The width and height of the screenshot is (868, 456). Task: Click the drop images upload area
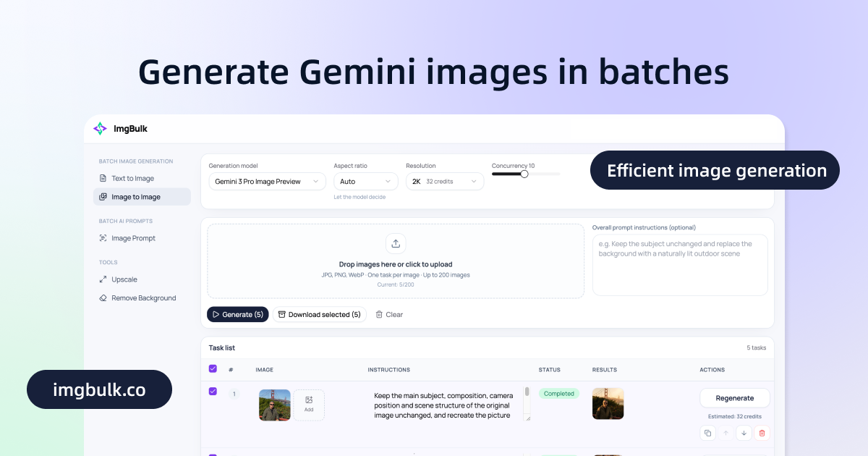click(396, 261)
